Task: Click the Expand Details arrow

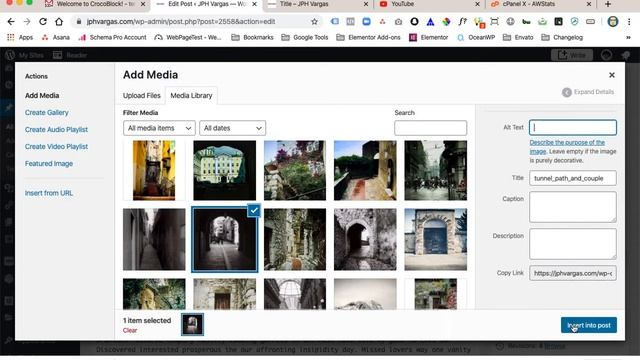Action: click(x=567, y=92)
